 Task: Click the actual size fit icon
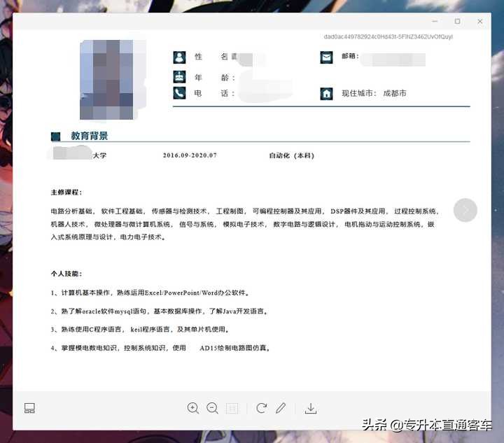pyautogui.click(x=232, y=408)
